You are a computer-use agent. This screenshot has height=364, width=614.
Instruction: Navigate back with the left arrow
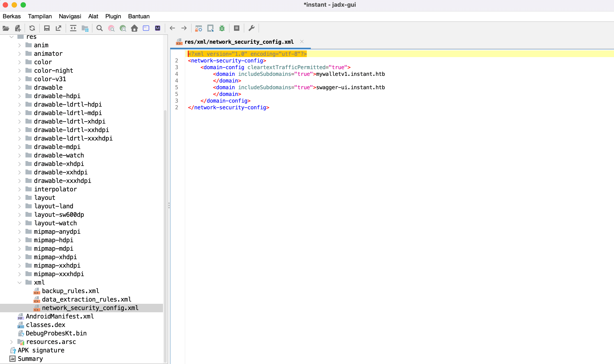(x=172, y=28)
